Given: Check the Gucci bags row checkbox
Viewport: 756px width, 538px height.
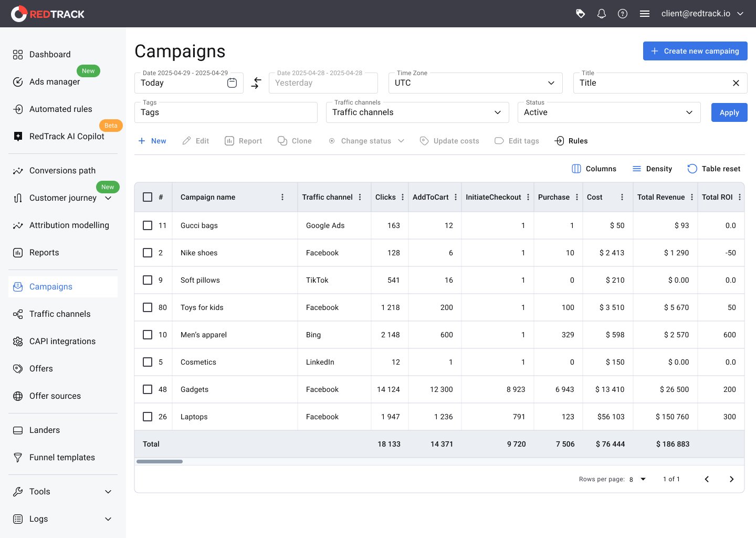Looking at the screenshot, I should tap(148, 225).
